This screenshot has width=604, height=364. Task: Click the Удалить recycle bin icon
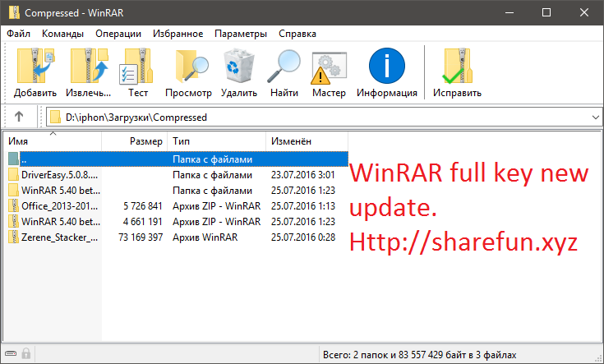pos(239,66)
